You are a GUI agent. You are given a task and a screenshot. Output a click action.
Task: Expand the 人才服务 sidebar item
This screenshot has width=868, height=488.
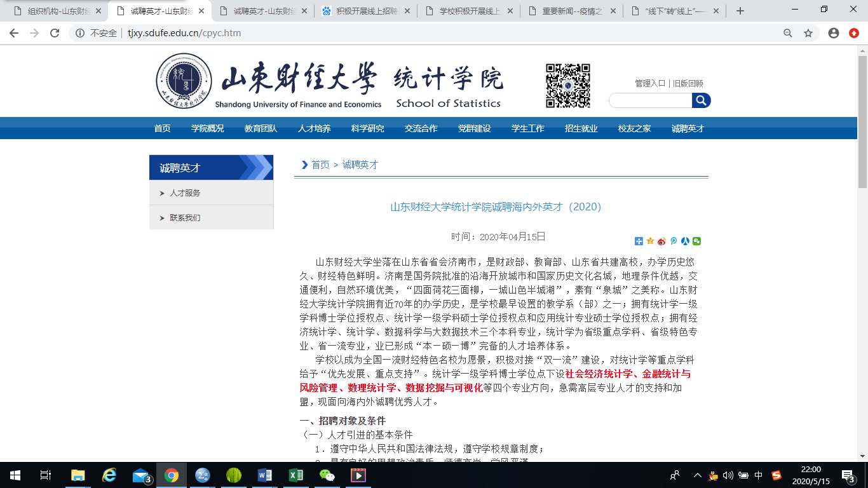click(185, 193)
